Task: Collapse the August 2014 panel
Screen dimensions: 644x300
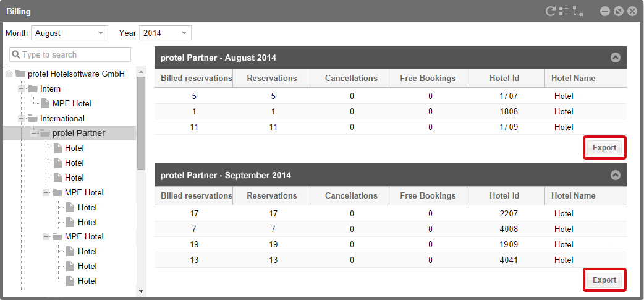Action: [615, 58]
